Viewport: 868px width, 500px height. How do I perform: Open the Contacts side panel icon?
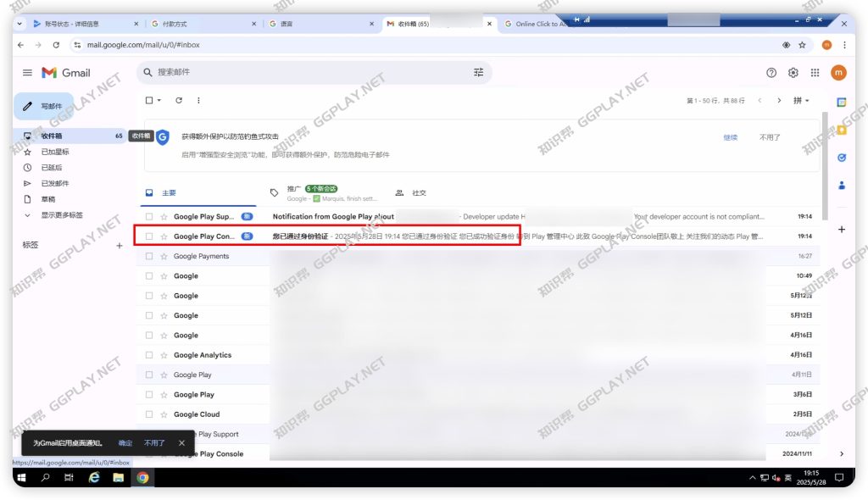[x=842, y=186]
